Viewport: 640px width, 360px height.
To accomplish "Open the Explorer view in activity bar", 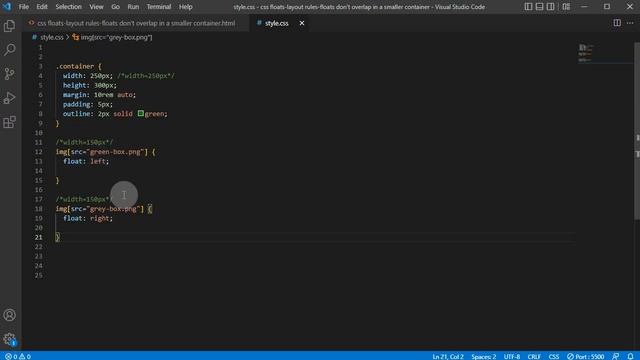I will pyautogui.click(x=9, y=26).
